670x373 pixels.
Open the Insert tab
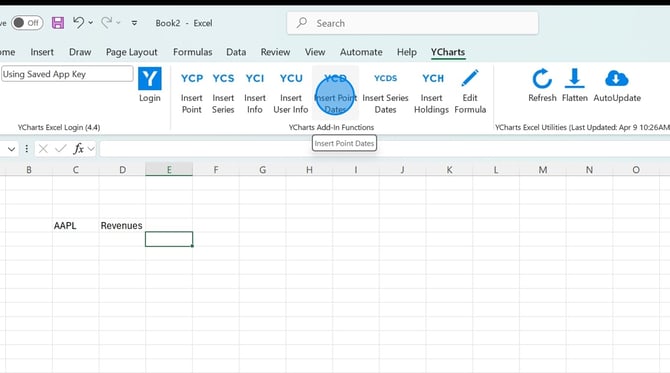tap(42, 52)
